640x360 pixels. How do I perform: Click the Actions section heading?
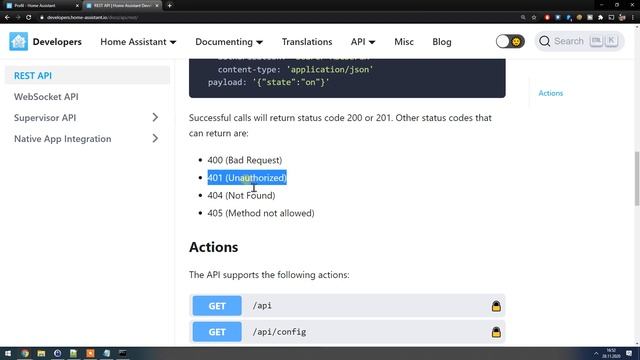click(x=213, y=247)
